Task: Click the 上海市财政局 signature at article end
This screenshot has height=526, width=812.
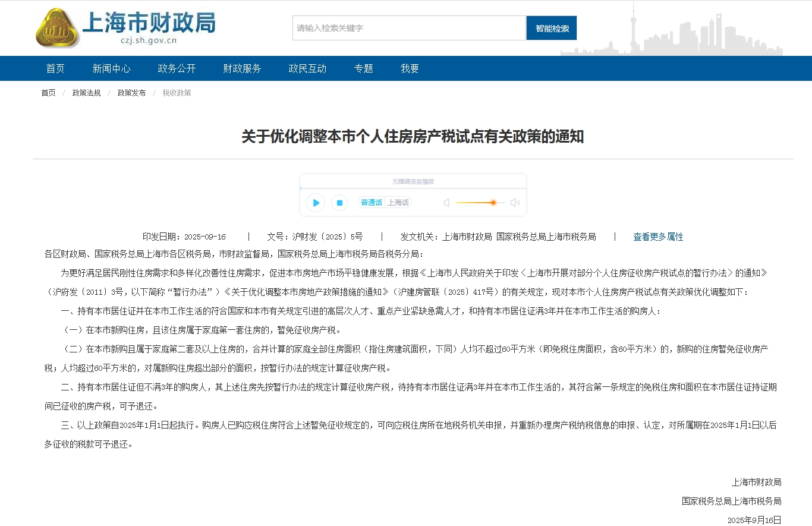Action: [757, 482]
